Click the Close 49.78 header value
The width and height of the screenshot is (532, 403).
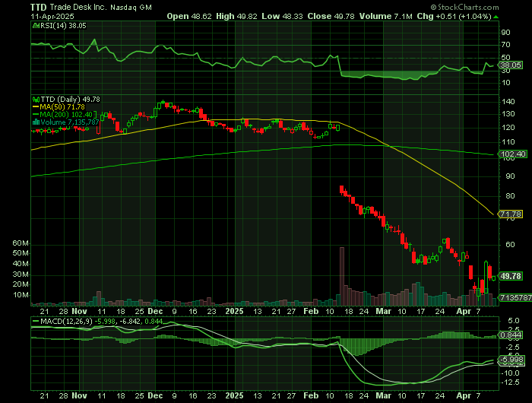[331, 16]
